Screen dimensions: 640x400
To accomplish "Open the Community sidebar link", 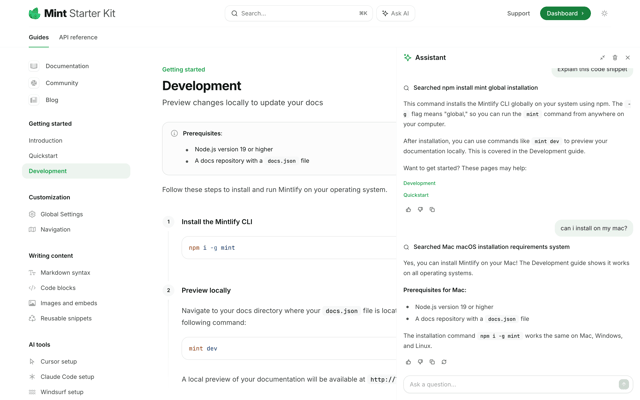I will [62, 83].
